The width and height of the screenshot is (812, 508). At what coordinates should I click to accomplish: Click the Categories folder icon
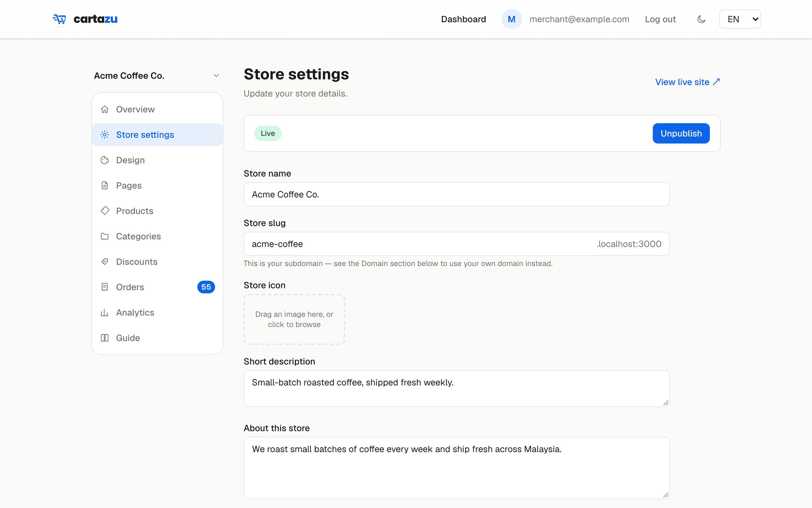[105, 236]
